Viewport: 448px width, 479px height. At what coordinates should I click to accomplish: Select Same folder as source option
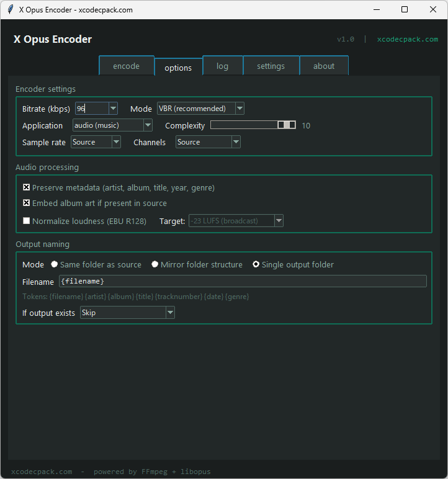point(55,265)
